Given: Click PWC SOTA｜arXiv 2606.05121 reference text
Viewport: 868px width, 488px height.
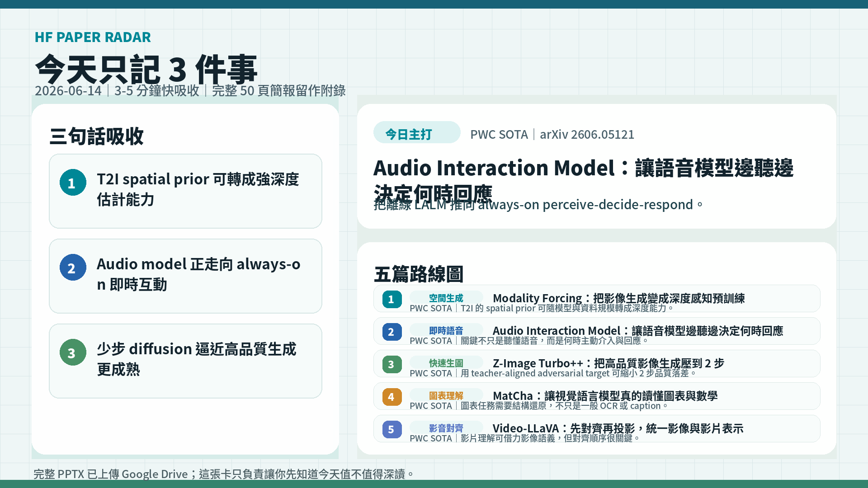Looking at the screenshot, I should click(552, 134).
